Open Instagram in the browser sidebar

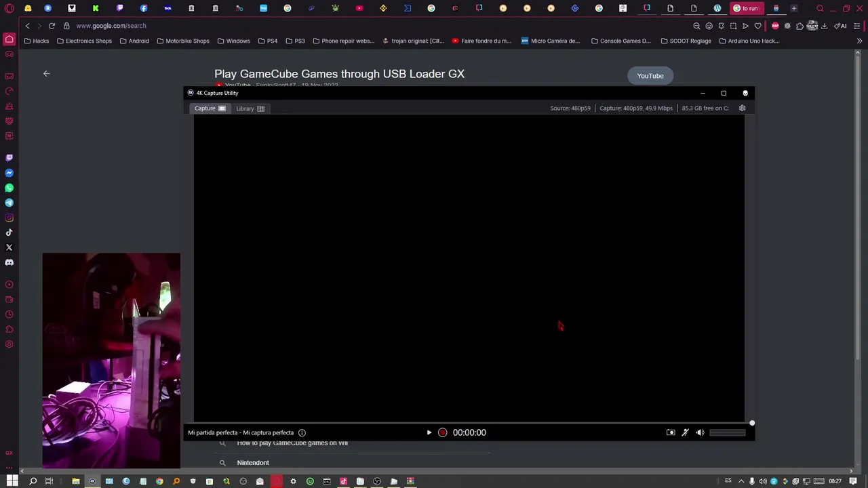coord(9,218)
